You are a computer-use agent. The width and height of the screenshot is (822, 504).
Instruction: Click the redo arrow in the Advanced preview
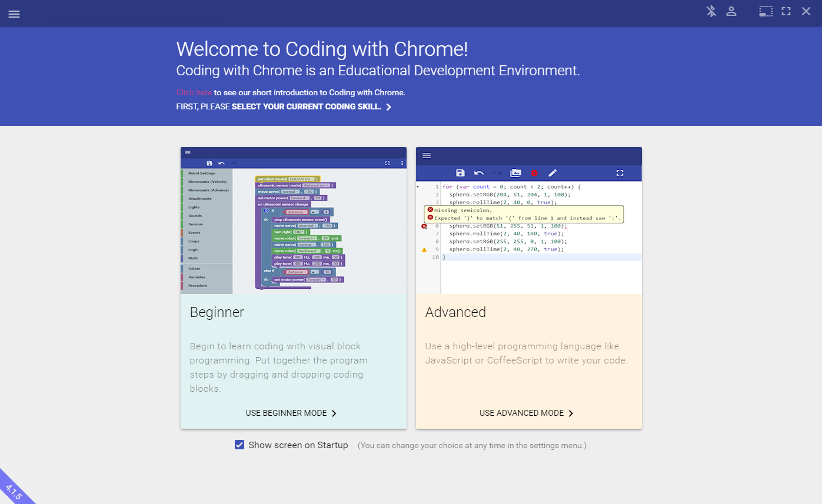(x=497, y=173)
